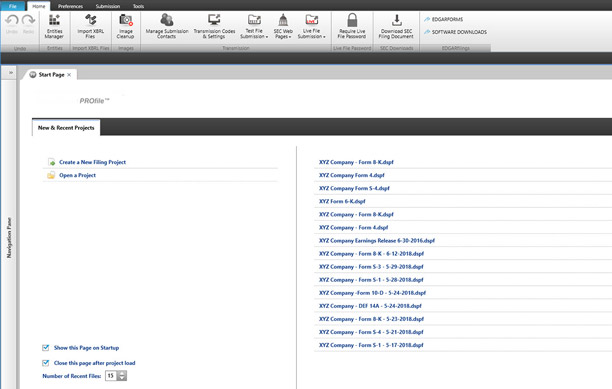Viewport: 612px width, 389px height.
Task: Toggle Close this page after project load
Action: point(46,363)
